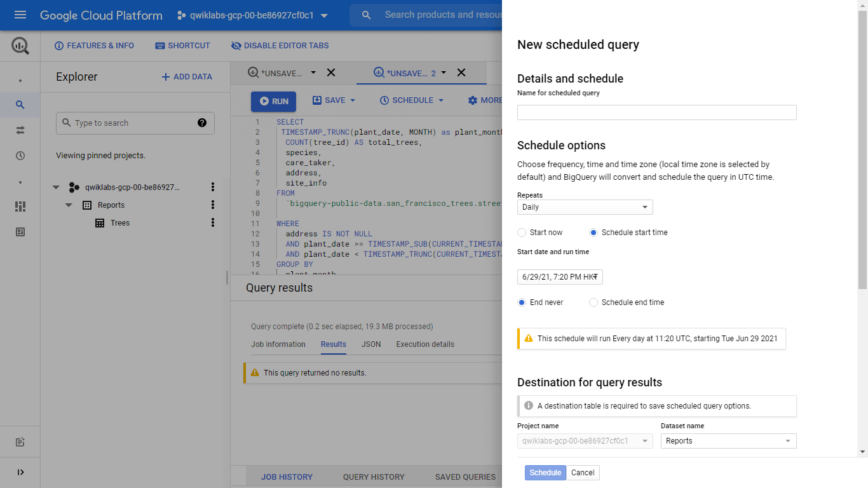Collapse the Reports dataset tree node
868x488 pixels.
[x=69, y=205]
